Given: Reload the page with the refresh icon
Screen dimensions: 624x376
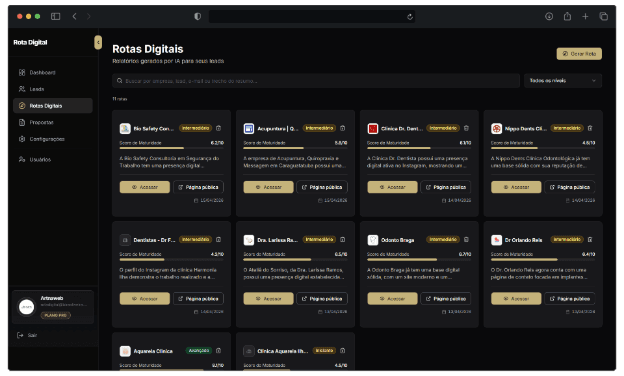Looking at the screenshot, I should [410, 17].
